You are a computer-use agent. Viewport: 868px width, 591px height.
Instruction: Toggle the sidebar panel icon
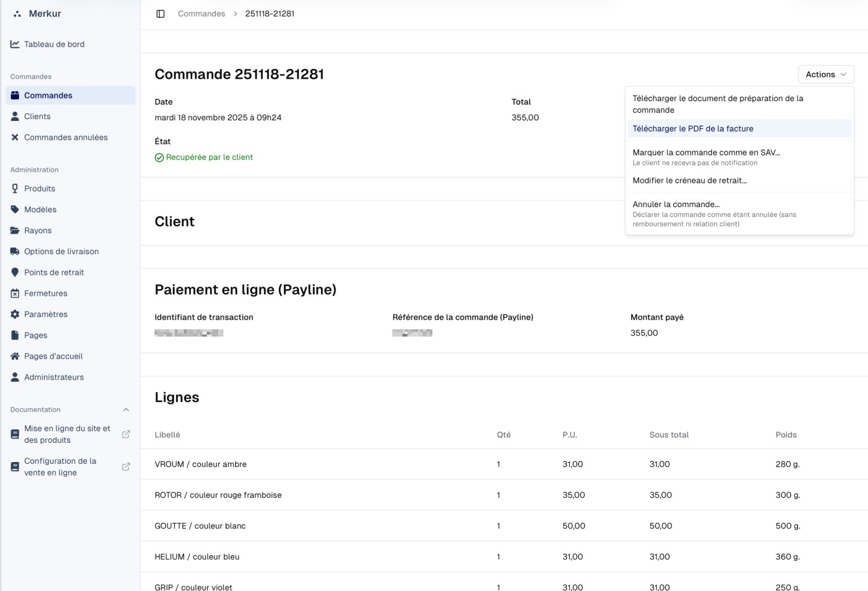161,14
